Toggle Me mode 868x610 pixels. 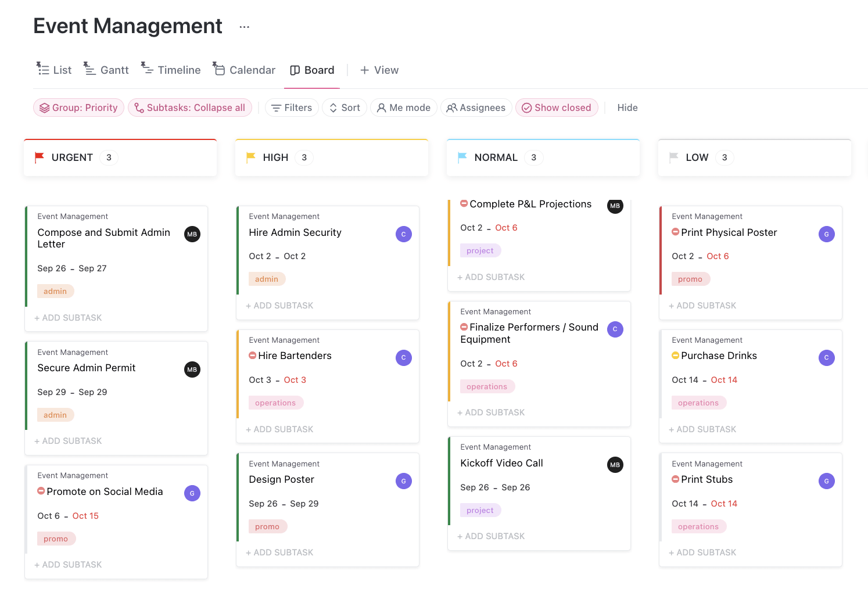[x=404, y=107]
